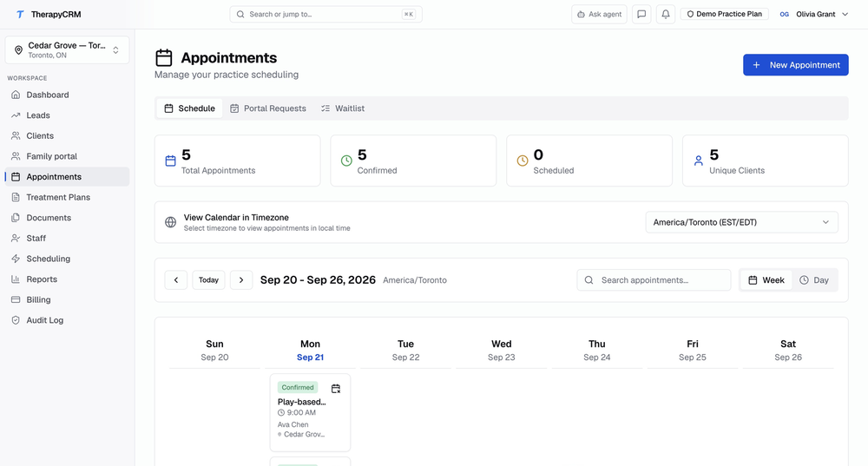Go to next week with right arrow

241,280
